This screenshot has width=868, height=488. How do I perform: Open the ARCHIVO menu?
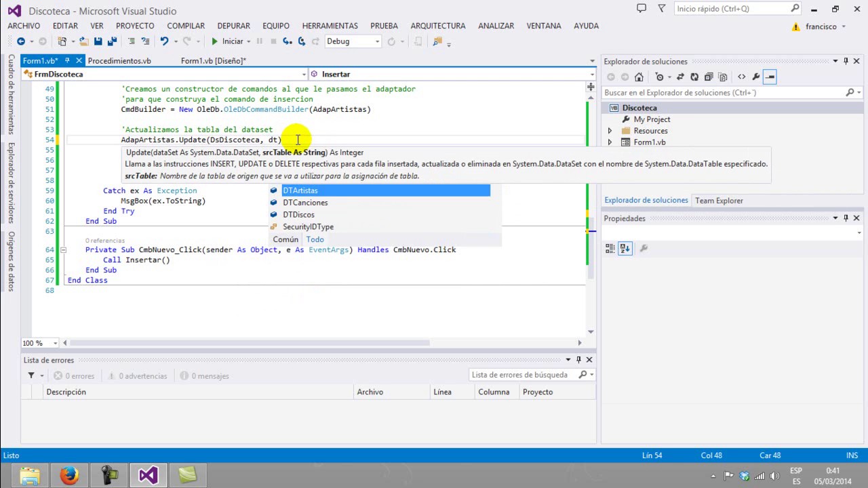click(x=24, y=26)
